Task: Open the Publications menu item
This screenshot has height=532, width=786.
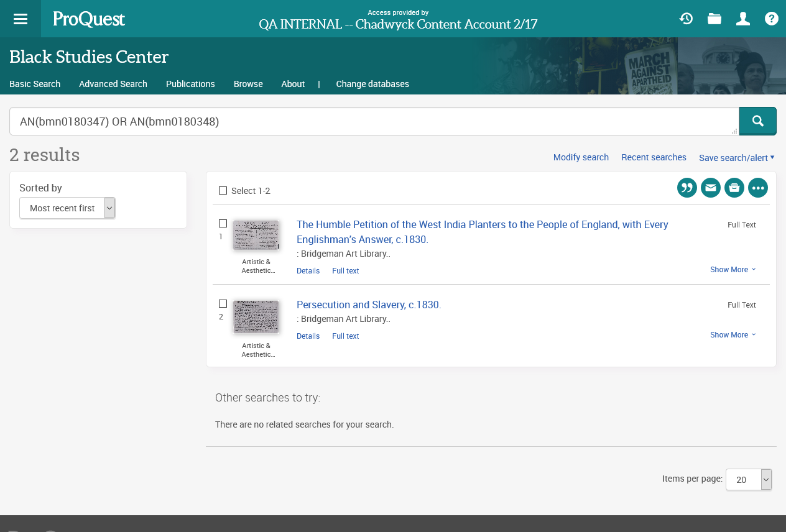Action: (190, 84)
